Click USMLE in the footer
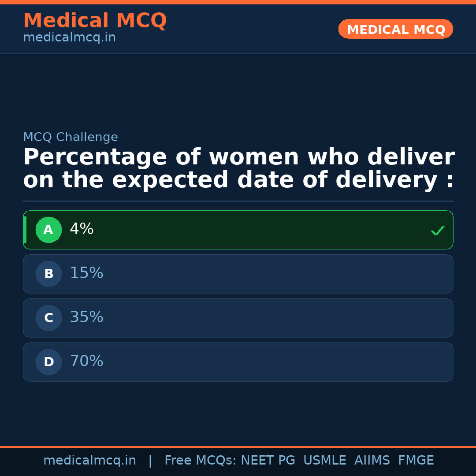This screenshot has height=476, width=476. pyautogui.click(x=324, y=461)
